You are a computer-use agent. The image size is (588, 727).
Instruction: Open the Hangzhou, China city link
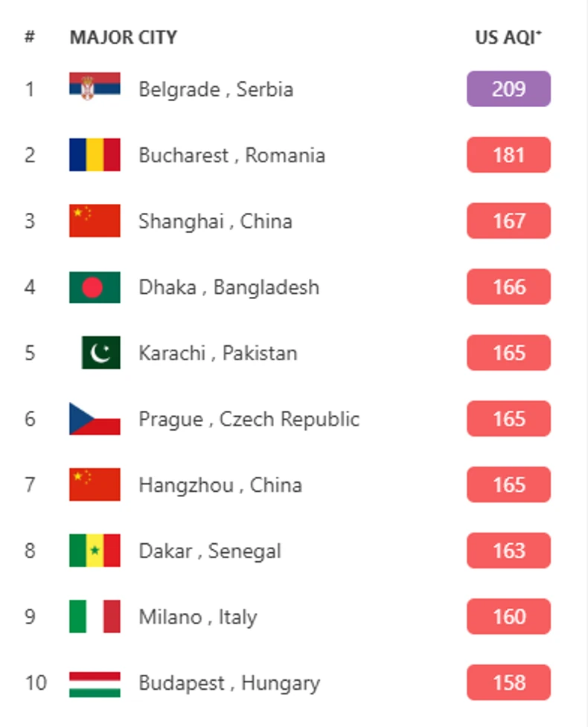[220, 485]
